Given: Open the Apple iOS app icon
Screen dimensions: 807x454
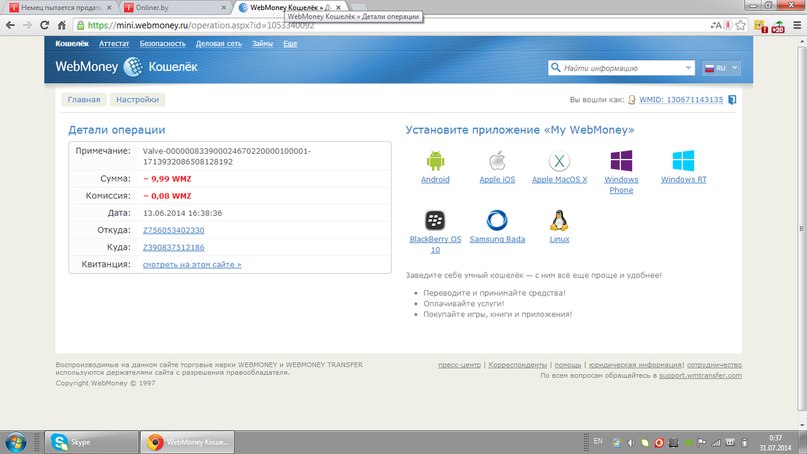Looking at the screenshot, I should (497, 161).
